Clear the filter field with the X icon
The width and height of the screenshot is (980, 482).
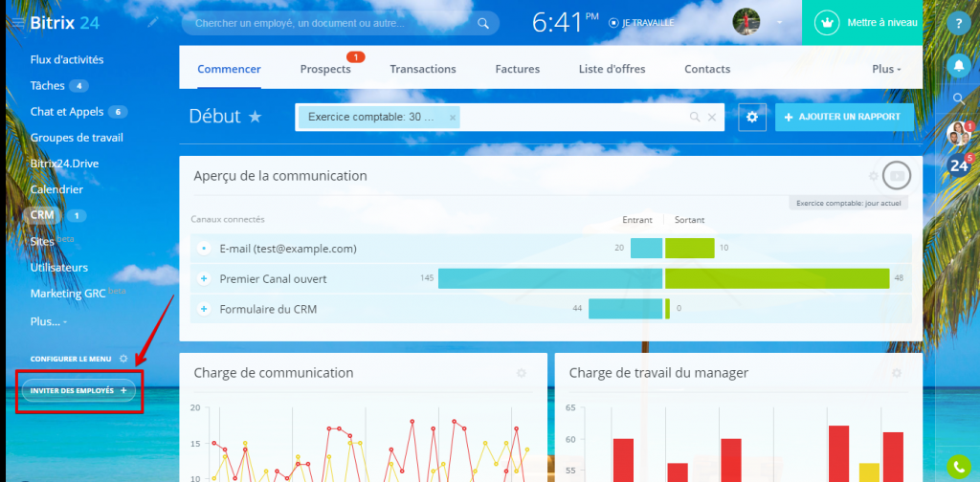pos(711,117)
